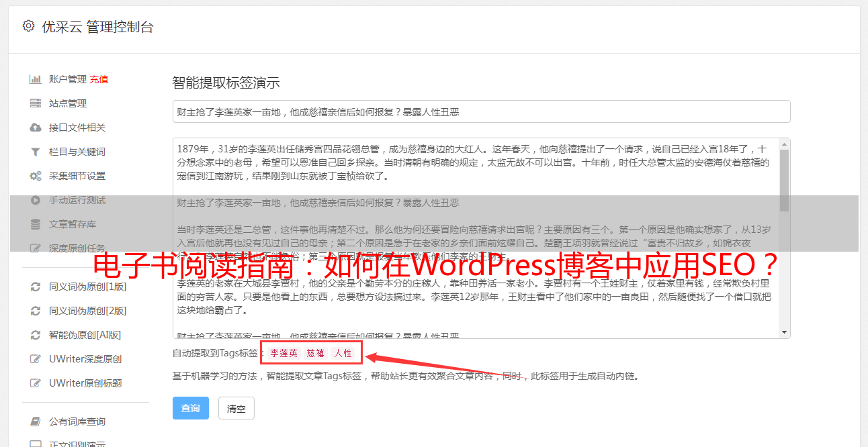Open 同义词伪原创[1版] page

88,287
